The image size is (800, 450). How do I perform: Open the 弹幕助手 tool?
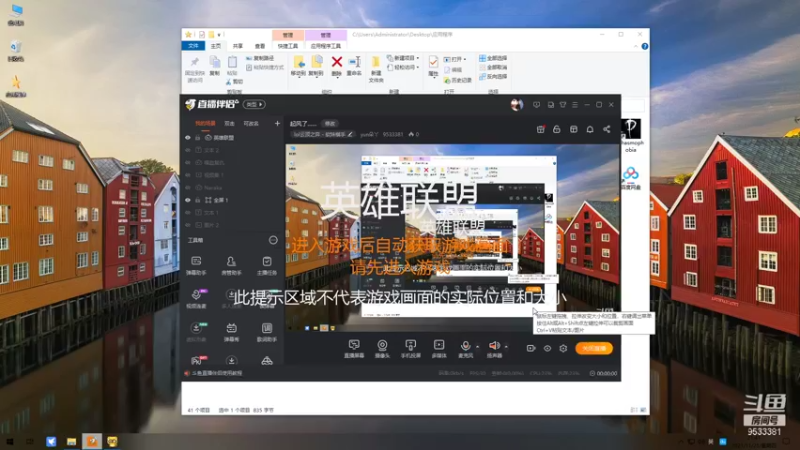click(x=196, y=266)
